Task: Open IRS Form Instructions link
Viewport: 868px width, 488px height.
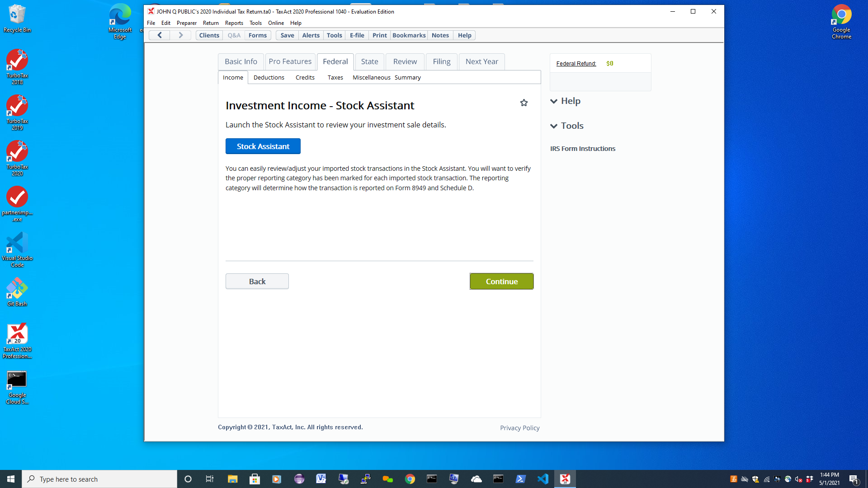Action: click(x=583, y=149)
